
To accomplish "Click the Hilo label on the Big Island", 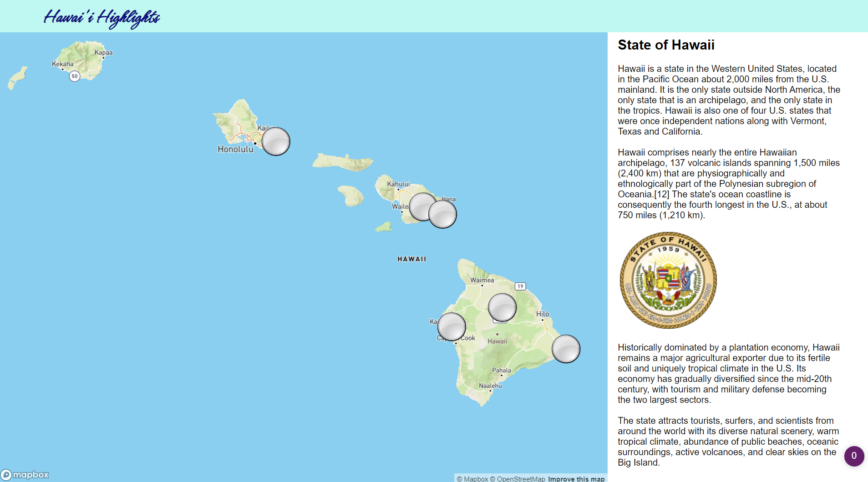I will click(x=542, y=314).
